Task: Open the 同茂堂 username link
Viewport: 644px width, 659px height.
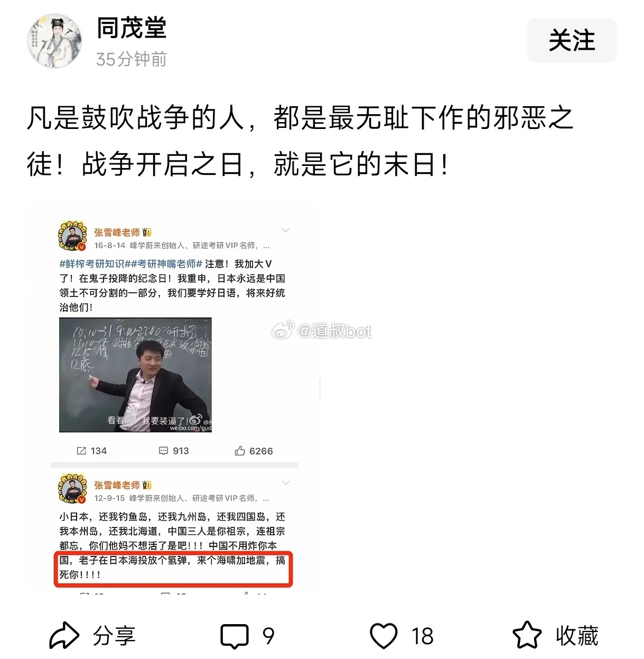Action: [132, 28]
